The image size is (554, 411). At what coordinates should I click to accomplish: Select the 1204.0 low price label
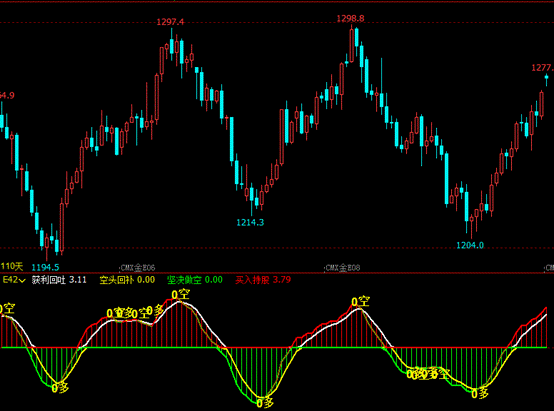click(x=470, y=245)
